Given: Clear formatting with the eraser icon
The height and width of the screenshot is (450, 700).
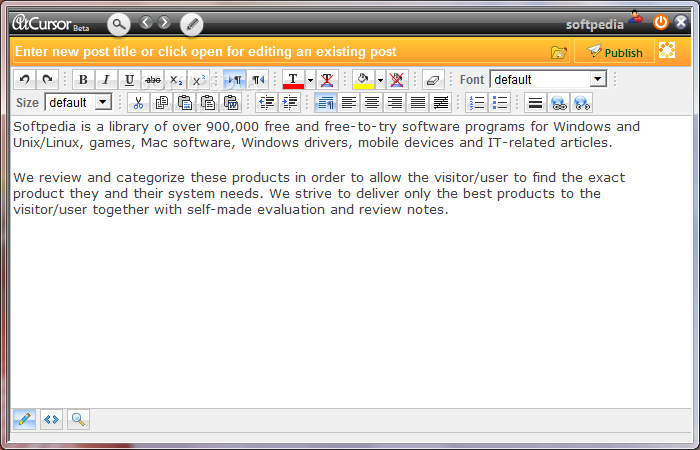Looking at the screenshot, I should (x=433, y=80).
